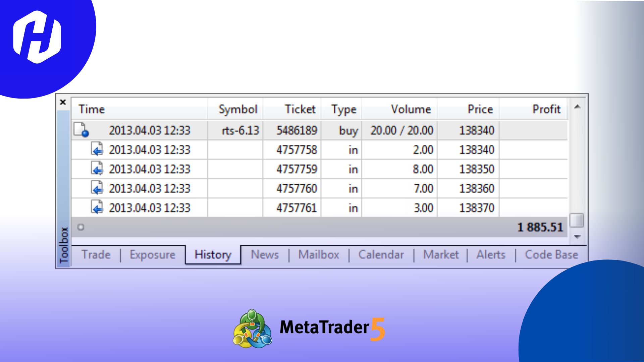Click the deal arrow icon for ticket 4757761
Viewport: 644px width, 362px height.
coord(98,207)
